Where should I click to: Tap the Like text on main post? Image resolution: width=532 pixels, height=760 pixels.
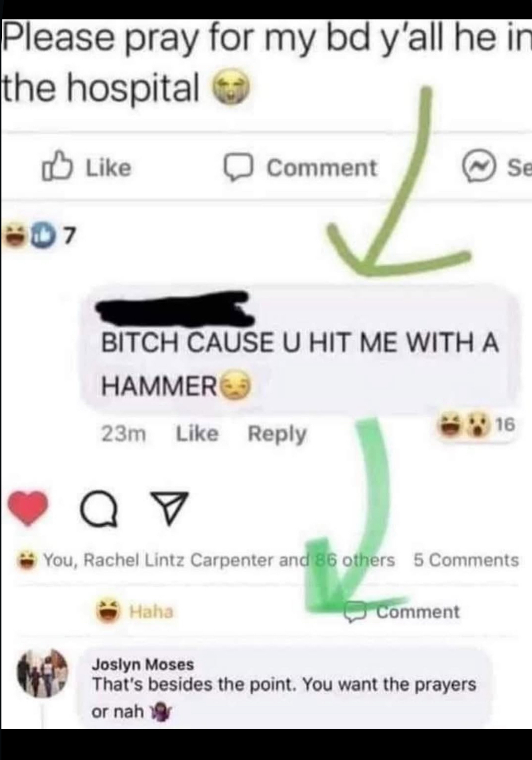point(108,168)
